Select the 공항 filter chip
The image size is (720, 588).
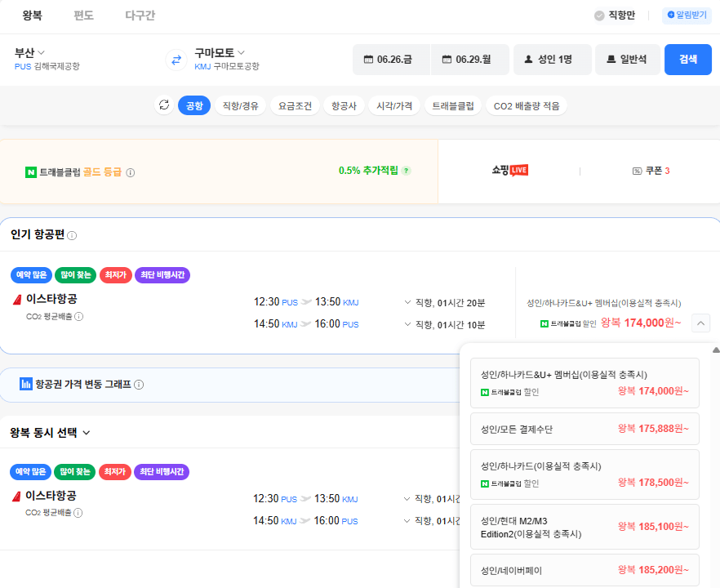tap(194, 105)
